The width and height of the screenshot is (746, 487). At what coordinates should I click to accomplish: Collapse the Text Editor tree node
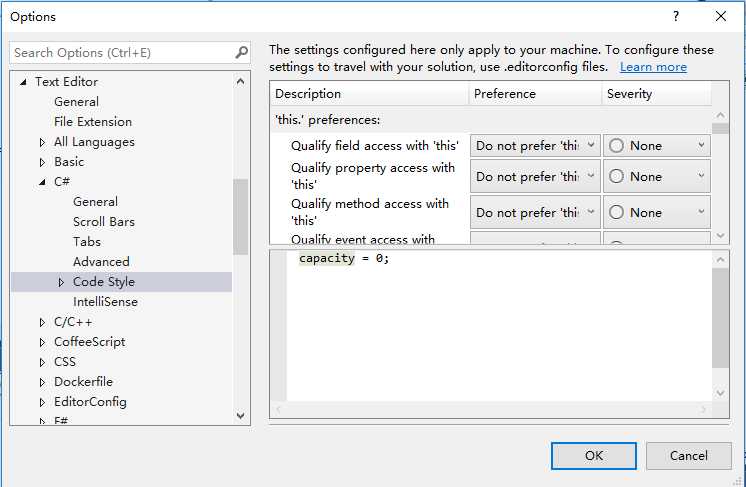click(x=23, y=82)
